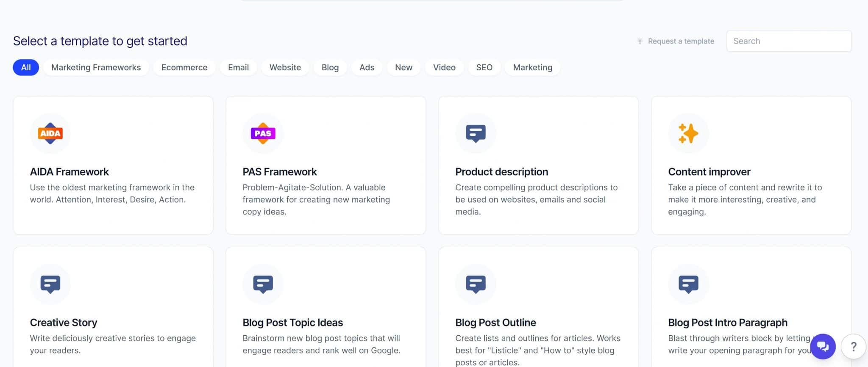Click the Content improver sparkle icon

pos(688,133)
